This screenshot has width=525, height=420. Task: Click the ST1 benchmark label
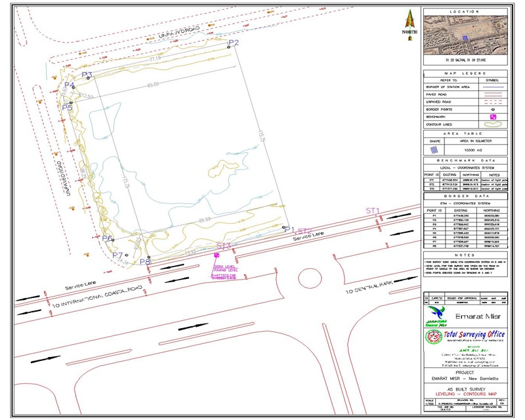tap(373, 211)
